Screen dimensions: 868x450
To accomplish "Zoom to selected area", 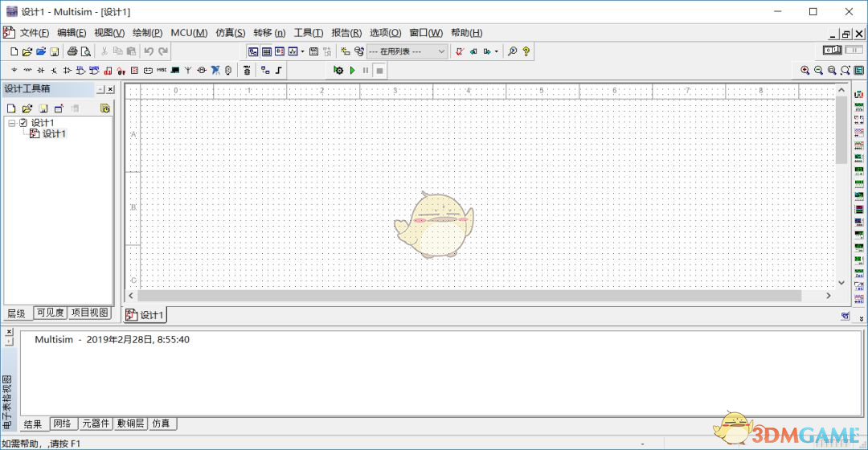I will (x=832, y=70).
